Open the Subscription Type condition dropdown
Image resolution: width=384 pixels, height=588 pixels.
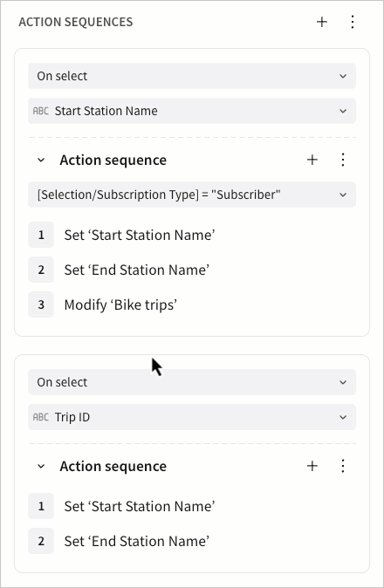(x=192, y=195)
